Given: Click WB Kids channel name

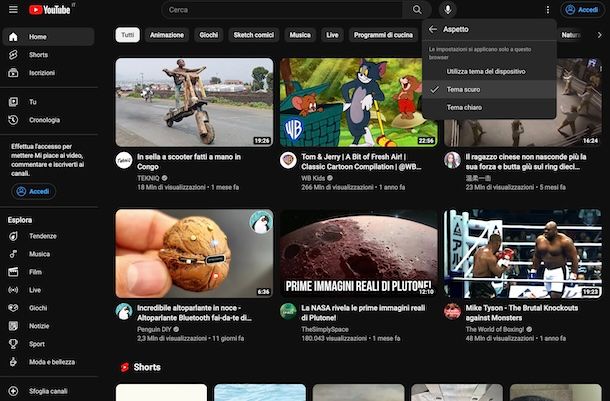Looking at the screenshot, I should pyautogui.click(x=313, y=178).
